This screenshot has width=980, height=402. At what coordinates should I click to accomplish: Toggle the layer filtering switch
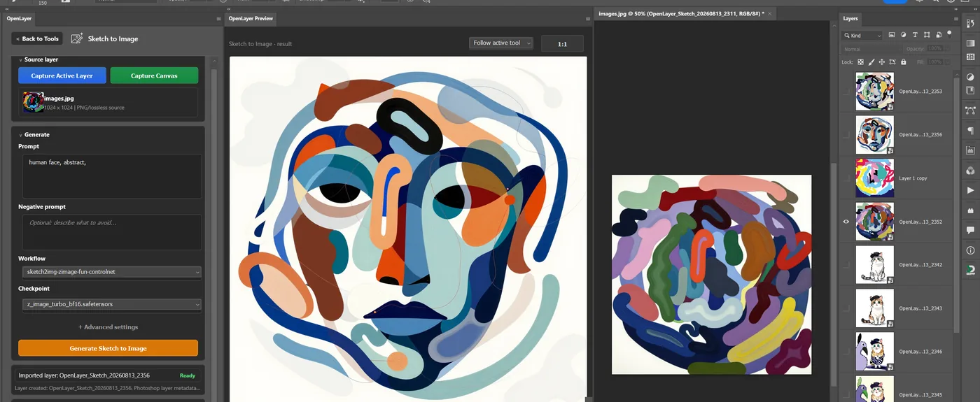[x=950, y=33]
